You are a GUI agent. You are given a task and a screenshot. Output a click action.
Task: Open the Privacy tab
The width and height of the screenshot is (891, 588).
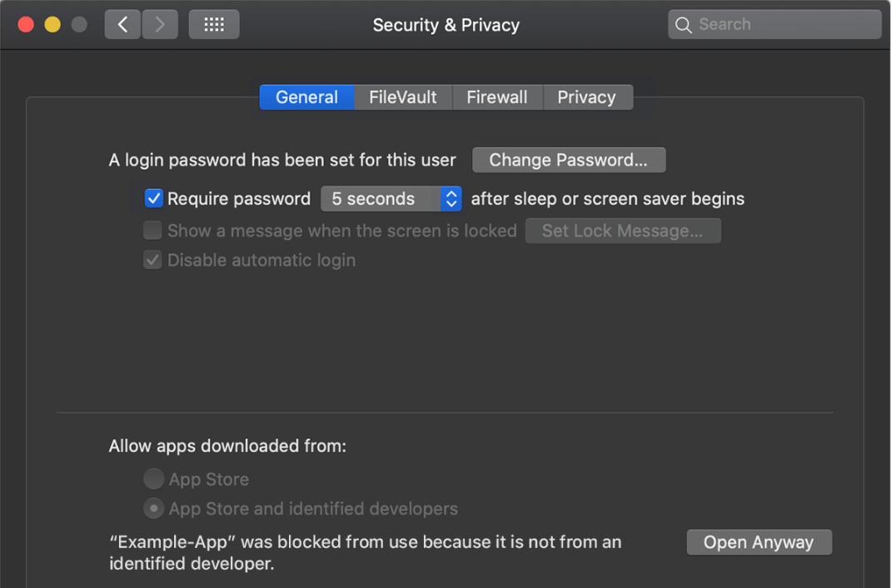click(x=588, y=97)
